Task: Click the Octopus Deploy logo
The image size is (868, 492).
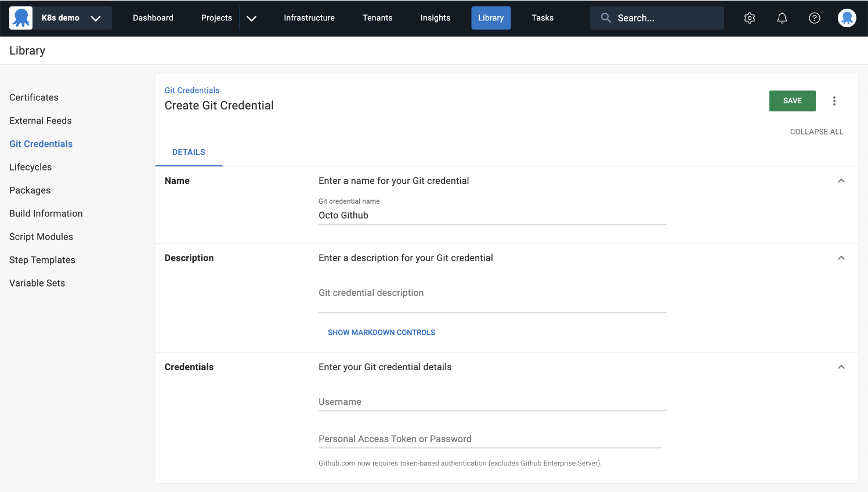Action: pyautogui.click(x=21, y=18)
